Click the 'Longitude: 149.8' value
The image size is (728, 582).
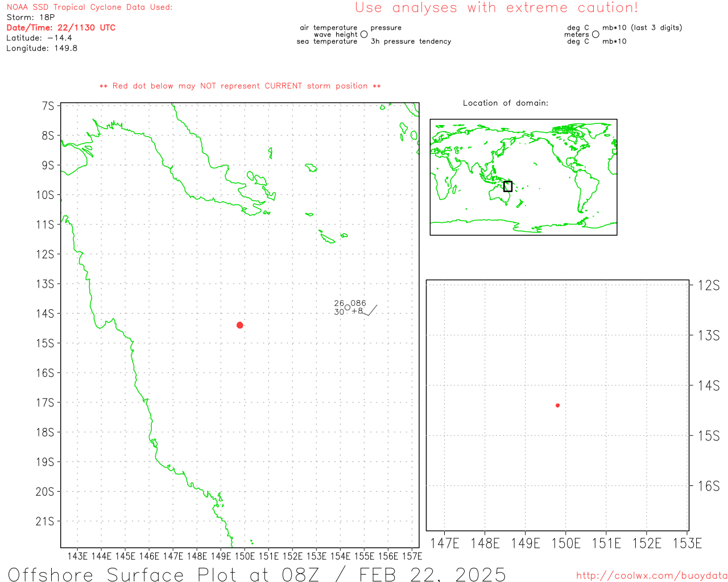(x=42, y=48)
